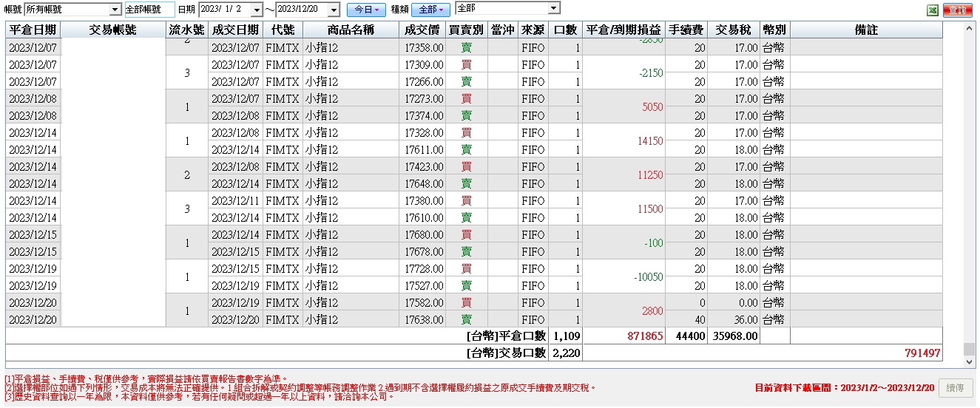Click the 口數 column header
The image size is (980, 408).
[565, 30]
